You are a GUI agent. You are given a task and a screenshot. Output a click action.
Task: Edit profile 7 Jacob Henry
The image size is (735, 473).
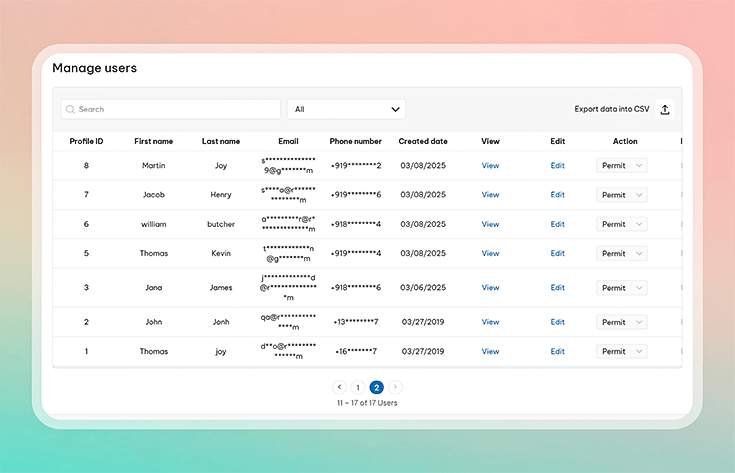pos(557,195)
